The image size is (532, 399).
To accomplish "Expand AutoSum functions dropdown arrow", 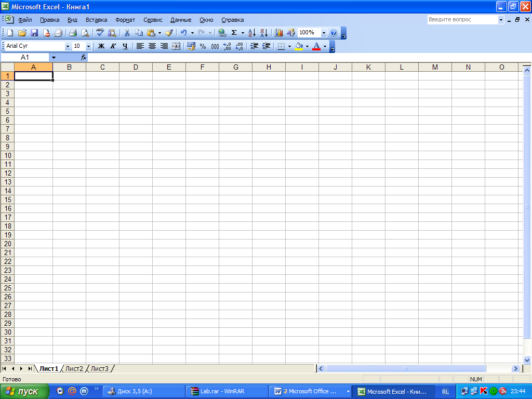I will (x=243, y=33).
